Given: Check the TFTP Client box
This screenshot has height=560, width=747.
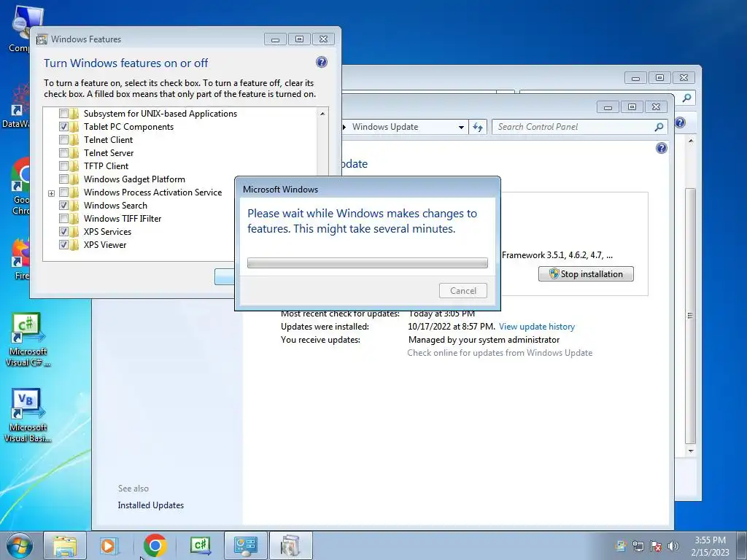Looking at the screenshot, I should [x=64, y=166].
